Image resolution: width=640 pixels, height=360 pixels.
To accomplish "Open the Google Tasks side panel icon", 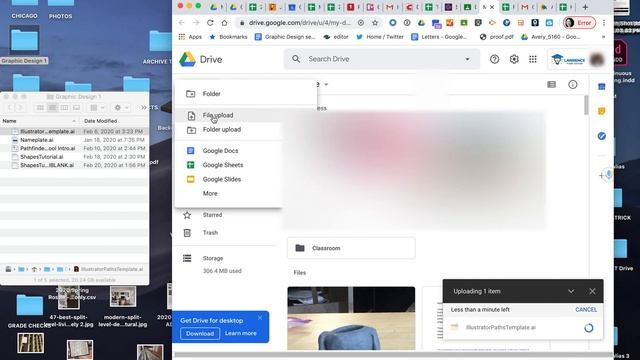I will click(602, 136).
